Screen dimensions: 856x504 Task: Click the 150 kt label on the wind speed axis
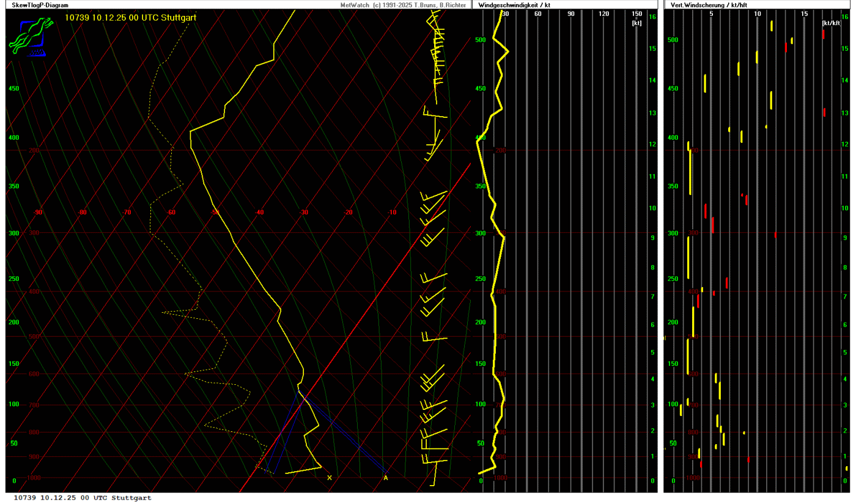pos(636,14)
